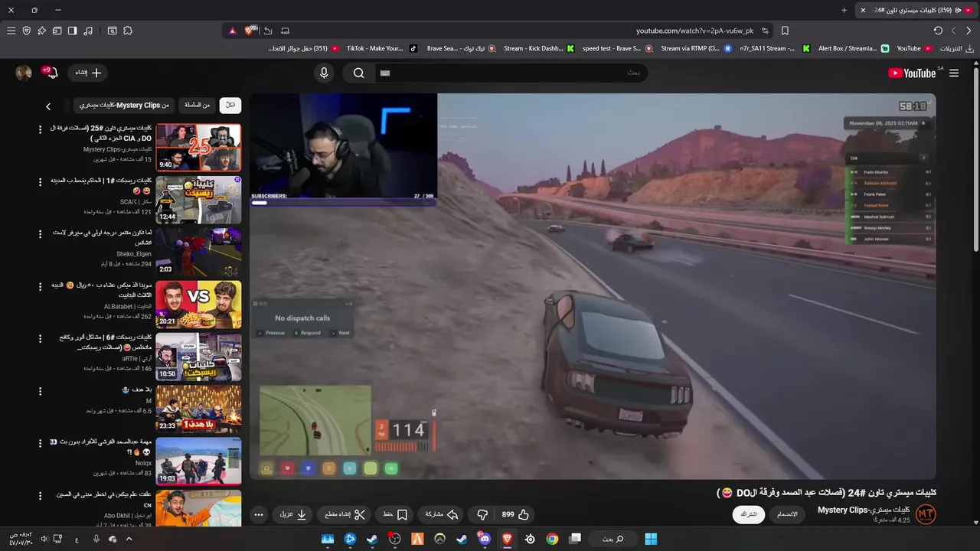Open Windows Start button
Viewport: 980px width, 551px height.
click(651, 539)
